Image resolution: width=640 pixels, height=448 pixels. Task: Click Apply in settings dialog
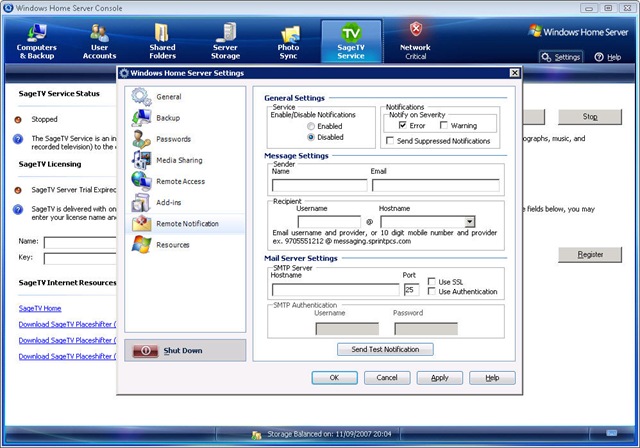pyautogui.click(x=440, y=378)
